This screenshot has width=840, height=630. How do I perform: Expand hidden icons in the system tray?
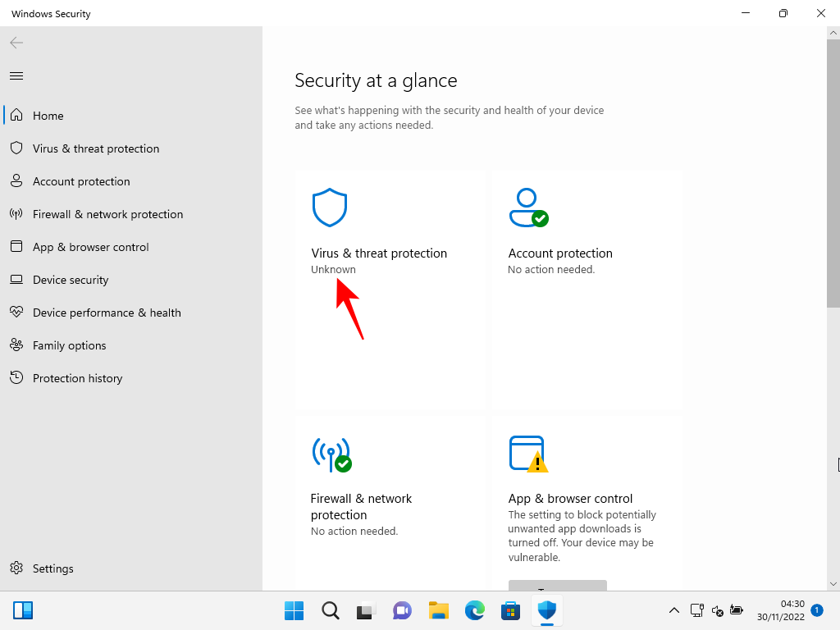(674, 610)
